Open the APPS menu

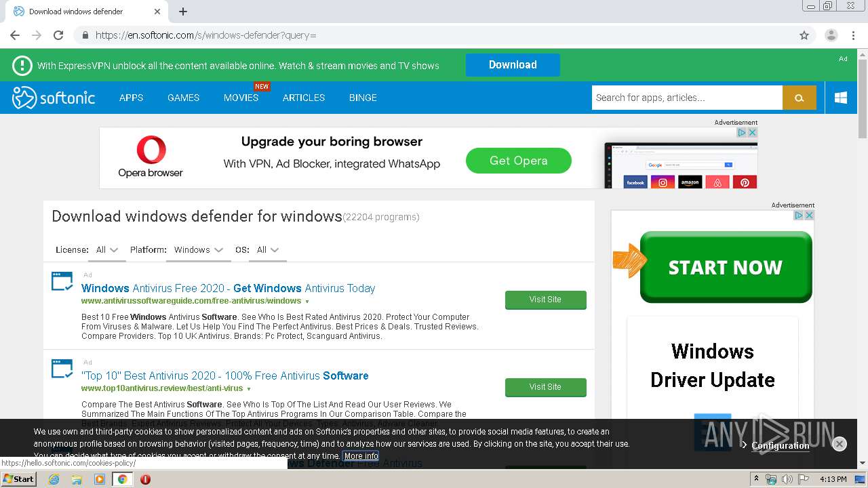(131, 98)
